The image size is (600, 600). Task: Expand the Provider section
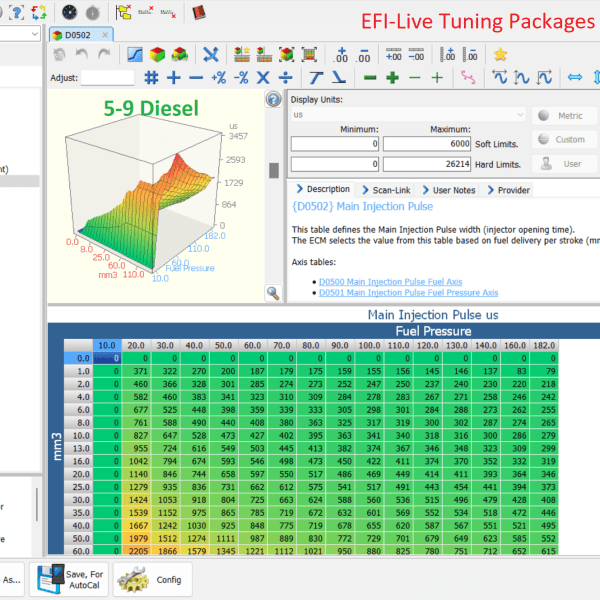click(509, 190)
